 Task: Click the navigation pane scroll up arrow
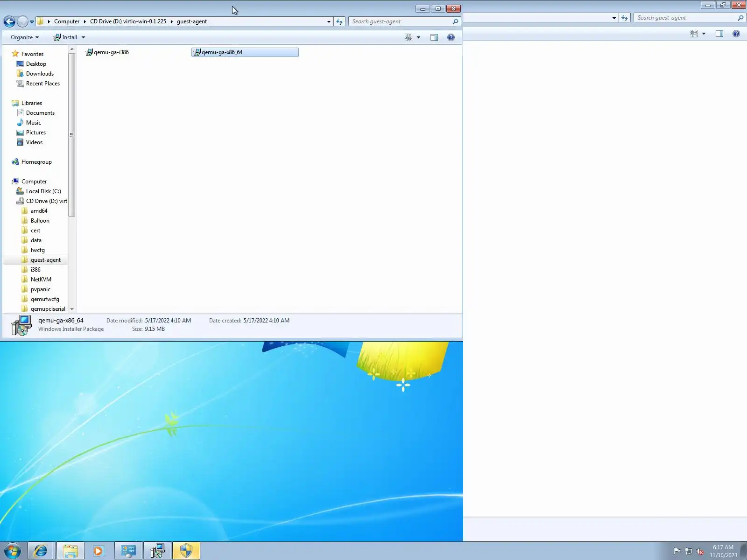[x=72, y=49]
